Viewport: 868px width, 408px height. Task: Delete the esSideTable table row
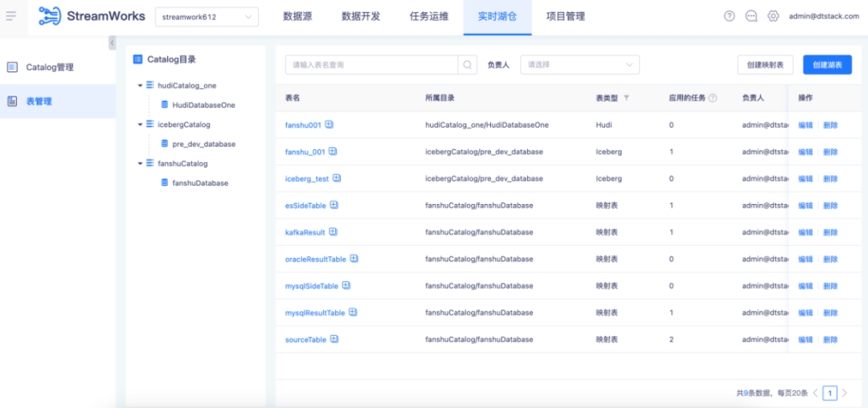(x=830, y=206)
